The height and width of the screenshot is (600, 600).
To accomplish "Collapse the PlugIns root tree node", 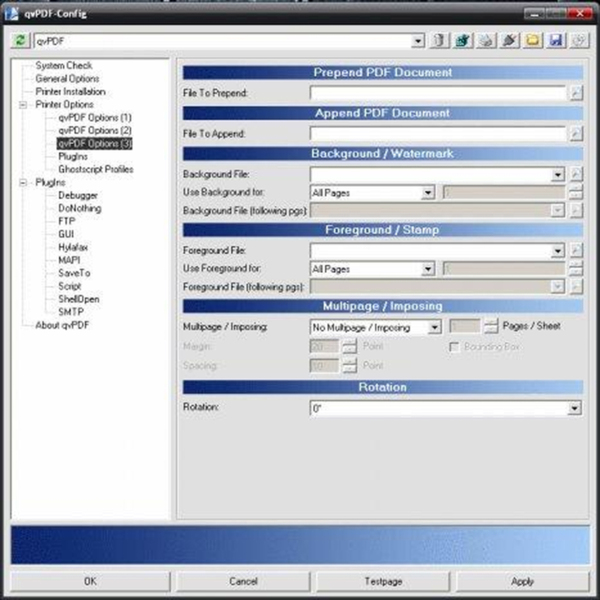I will point(23,183).
